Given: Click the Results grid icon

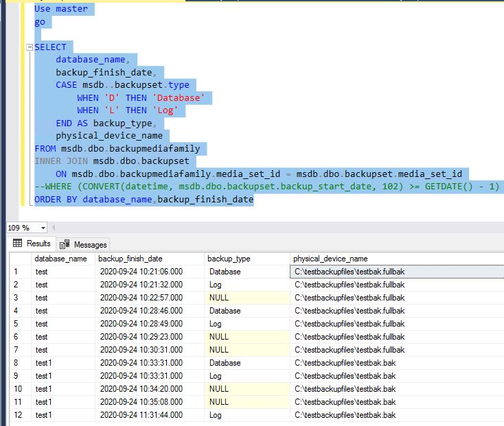Looking at the screenshot, I should pos(17,244).
